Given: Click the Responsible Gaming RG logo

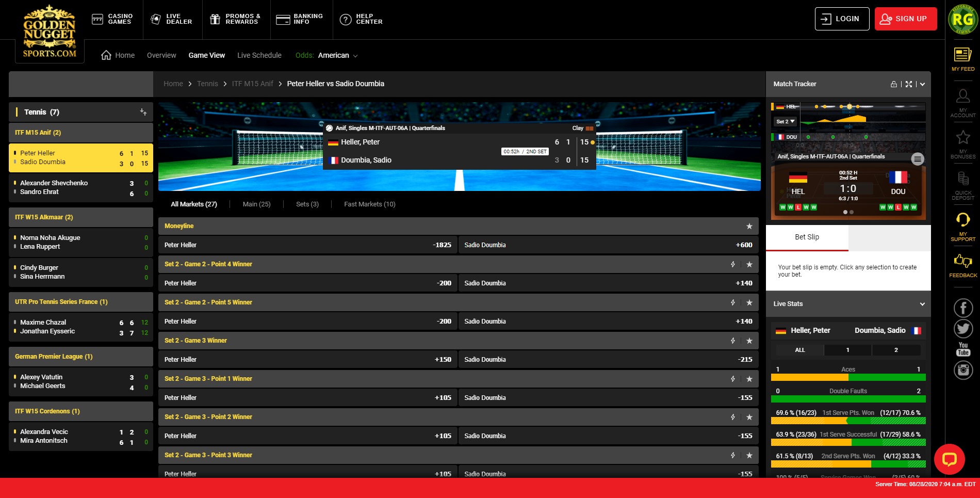Looking at the screenshot, I should [962, 20].
